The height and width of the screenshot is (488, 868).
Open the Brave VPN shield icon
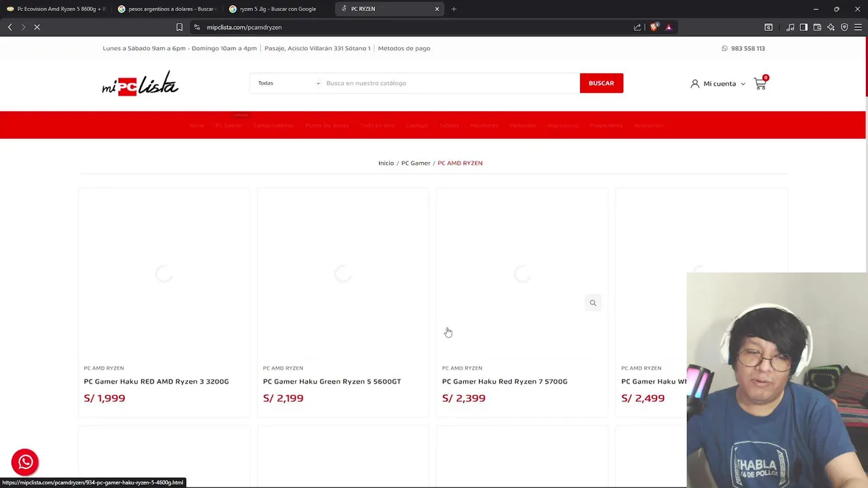[x=844, y=27]
